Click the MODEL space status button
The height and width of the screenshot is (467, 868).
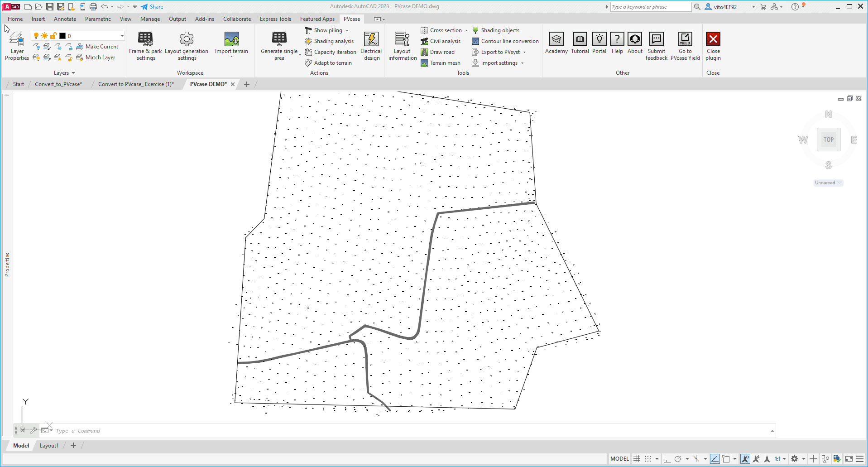[619, 459]
